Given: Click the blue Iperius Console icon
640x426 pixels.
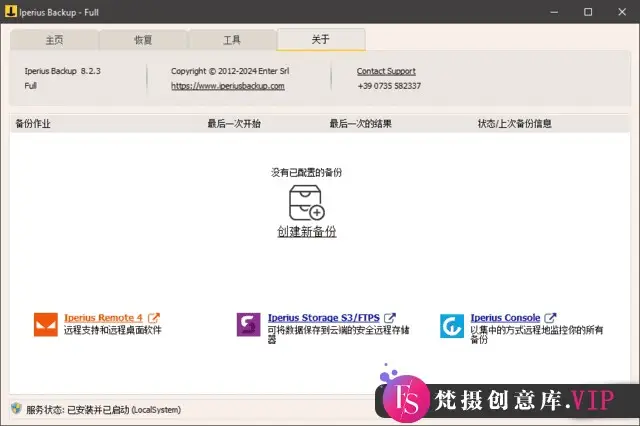Looking at the screenshot, I should coord(452,326).
